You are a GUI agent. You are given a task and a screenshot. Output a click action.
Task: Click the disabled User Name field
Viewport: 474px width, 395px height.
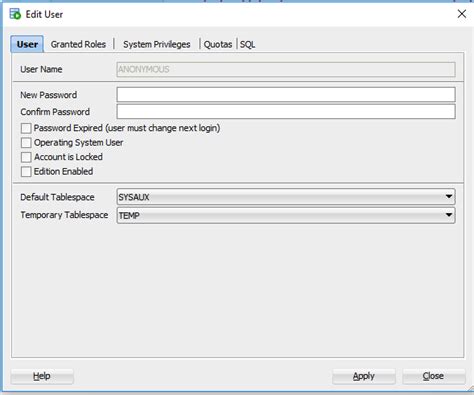pyautogui.click(x=286, y=69)
